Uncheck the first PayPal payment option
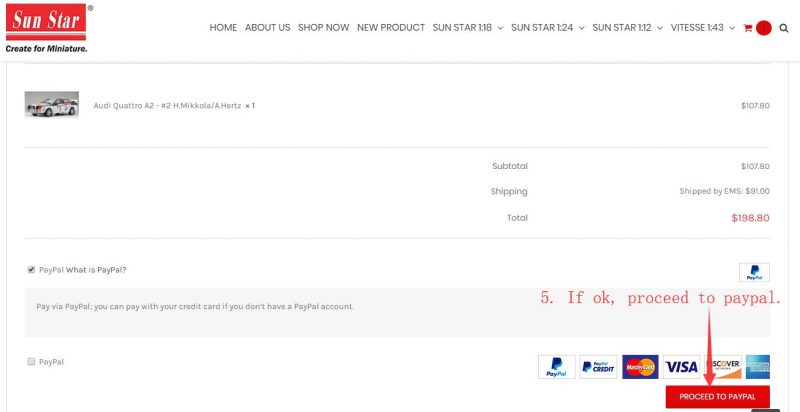The height and width of the screenshot is (412, 800). pos(31,270)
